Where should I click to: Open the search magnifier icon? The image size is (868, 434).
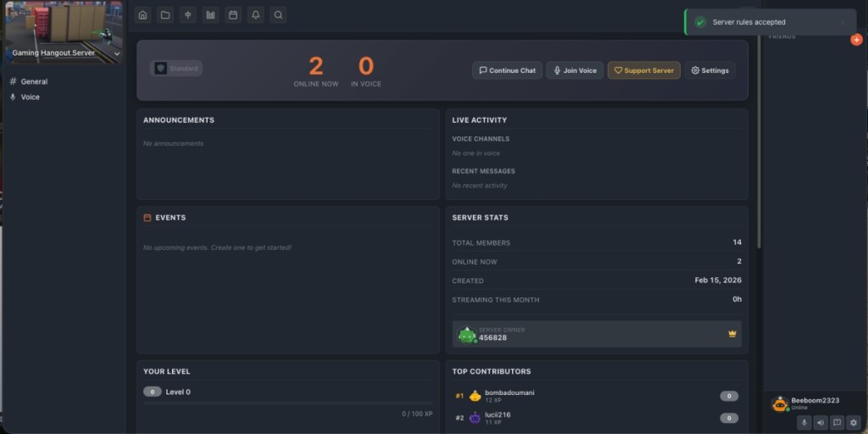(x=278, y=15)
